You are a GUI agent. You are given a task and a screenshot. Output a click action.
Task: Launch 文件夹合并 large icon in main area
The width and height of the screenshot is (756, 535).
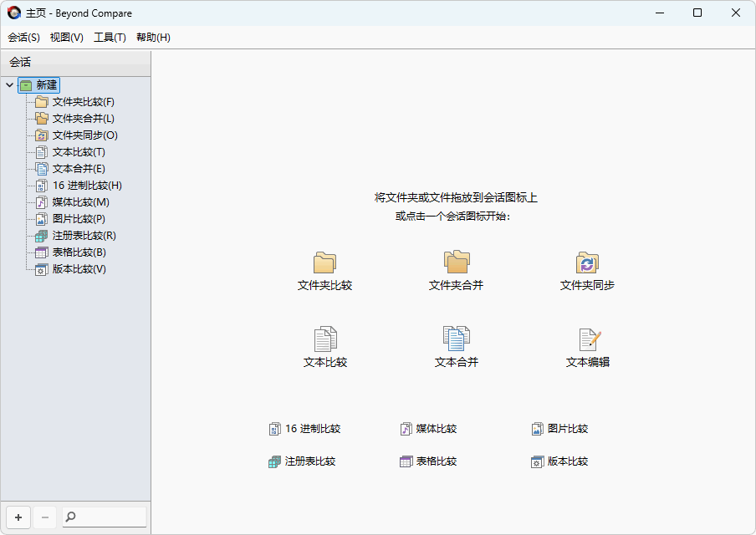click(x=456, y=262)
